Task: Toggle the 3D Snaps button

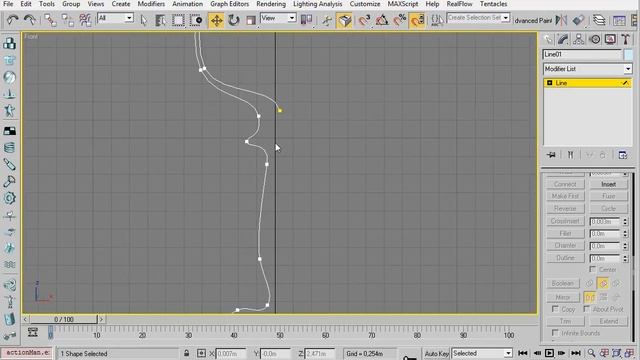Action: click(x=364, y=20)
